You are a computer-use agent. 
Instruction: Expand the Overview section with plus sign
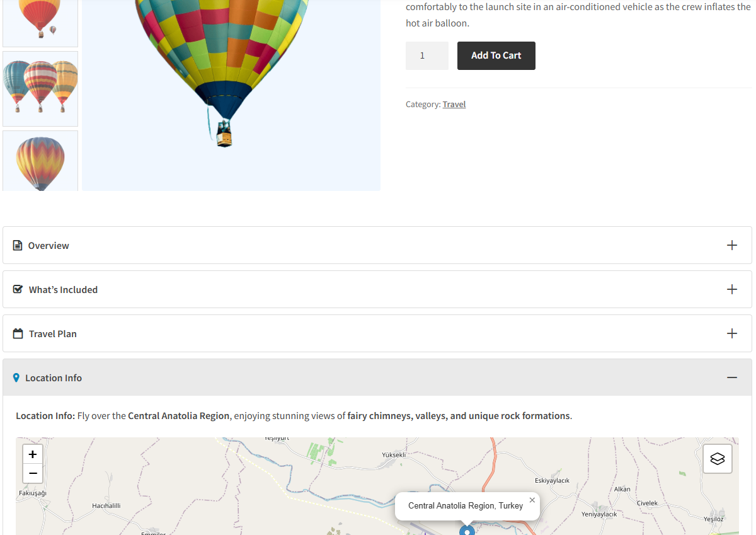(x=731, y=245)
